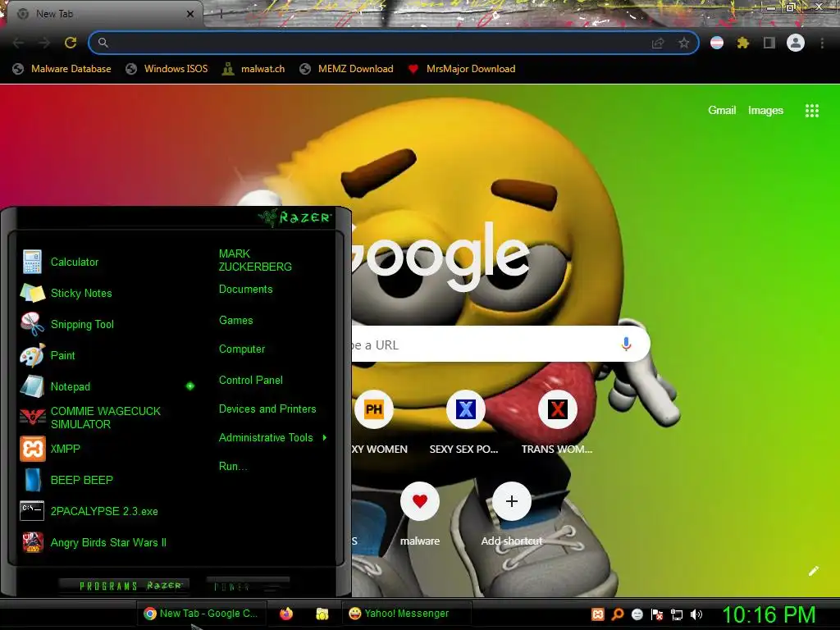Open Devices and Printers
840x630 pixels.
[267, 409]
